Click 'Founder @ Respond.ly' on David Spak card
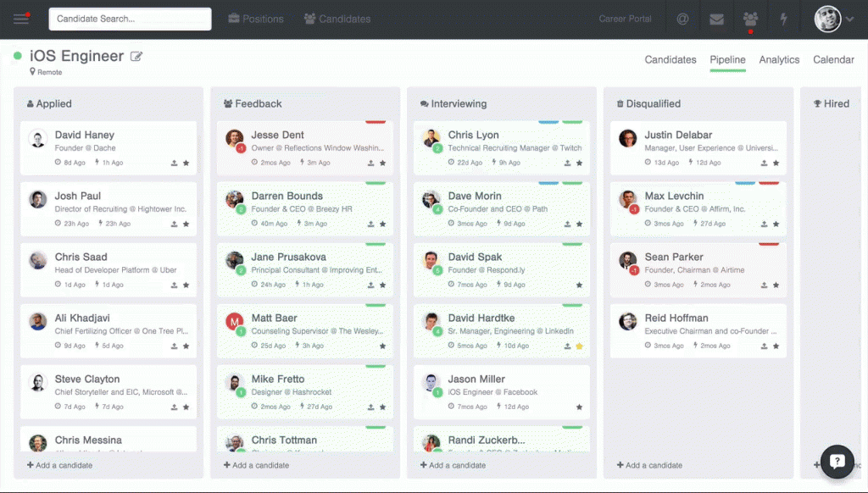868x493 pixels. 487,270
